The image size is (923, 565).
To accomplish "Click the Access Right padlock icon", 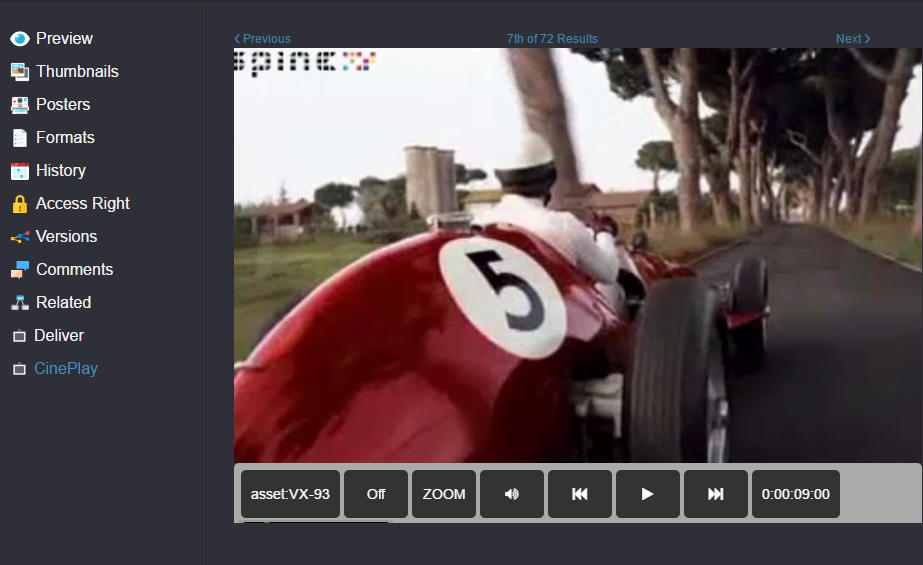I will (19, 204).
